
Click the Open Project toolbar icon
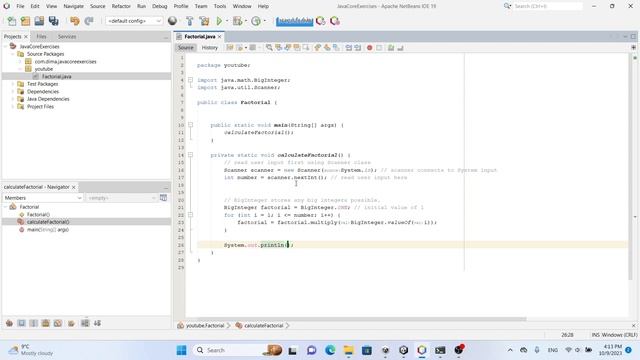[x=39, y=21]
